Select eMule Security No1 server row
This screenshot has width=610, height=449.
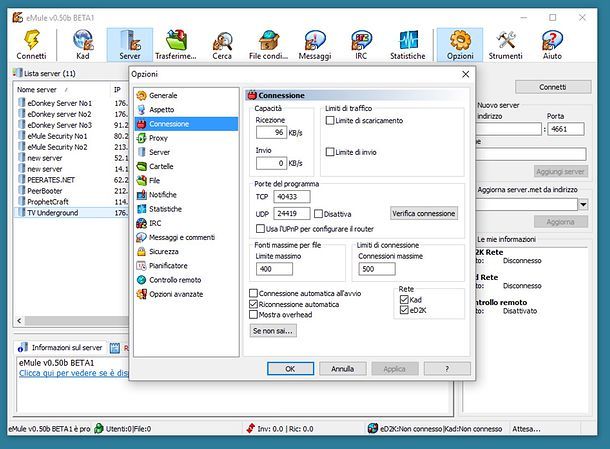[x=71, y=136]
